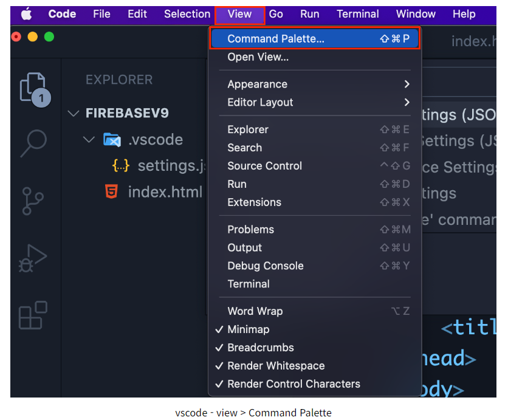Select Extensions in the View menu
This screenshot has height=420, width=508.
315,202
